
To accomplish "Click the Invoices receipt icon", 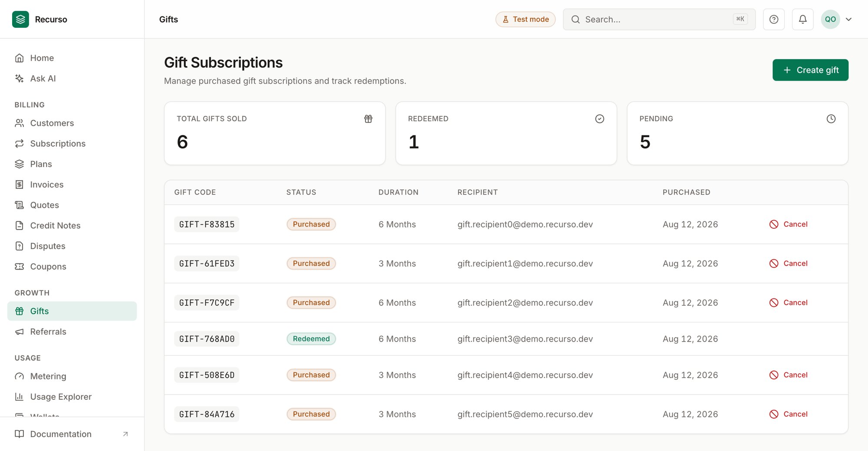I will [19, 184].
